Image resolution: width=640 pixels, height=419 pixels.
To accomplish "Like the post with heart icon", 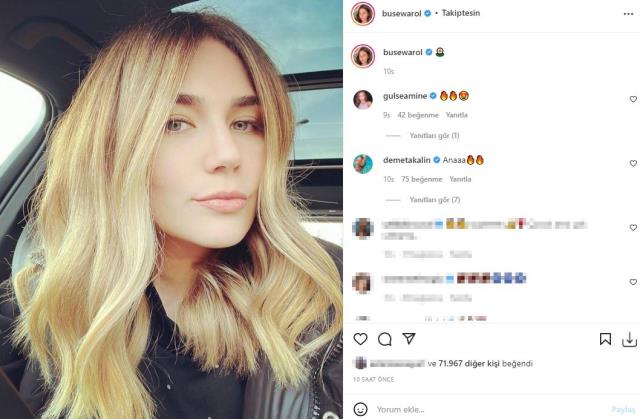I will click(360, 339).
